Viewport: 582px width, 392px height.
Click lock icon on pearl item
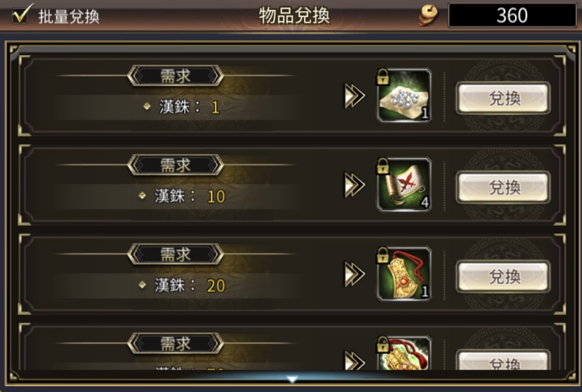pyautogui.click(x=382, y=77)
